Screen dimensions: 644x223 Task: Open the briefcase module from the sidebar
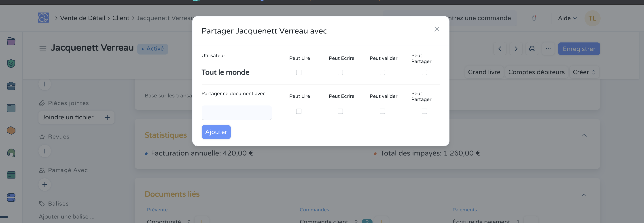coord(11,86)
